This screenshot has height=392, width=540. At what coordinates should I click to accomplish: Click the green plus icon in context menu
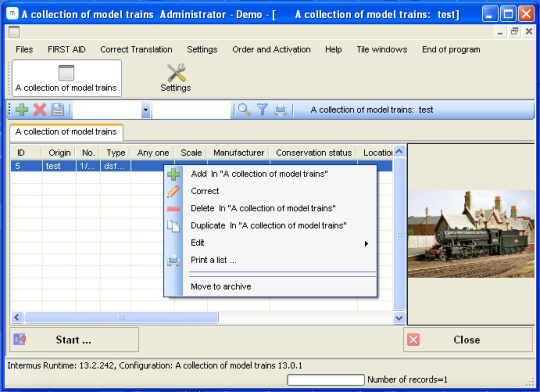[x=173, y=174]
